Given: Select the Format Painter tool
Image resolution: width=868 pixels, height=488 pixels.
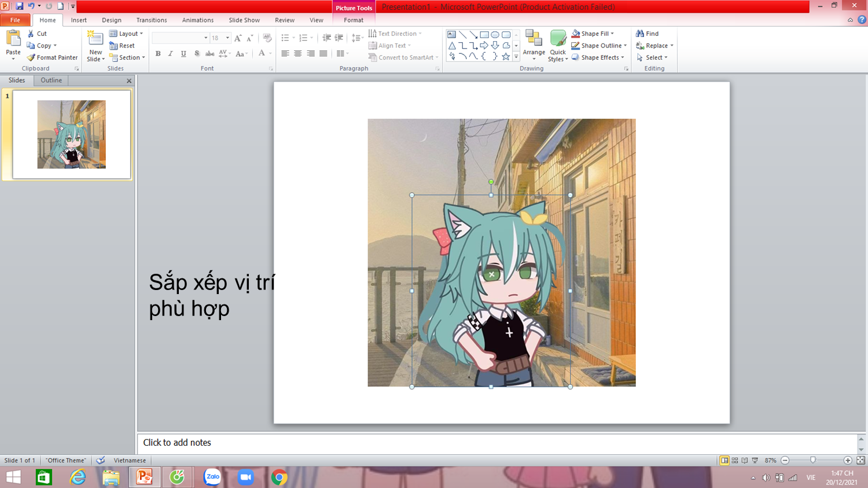Looking at the screenshot, I should (x=52, y=57).
